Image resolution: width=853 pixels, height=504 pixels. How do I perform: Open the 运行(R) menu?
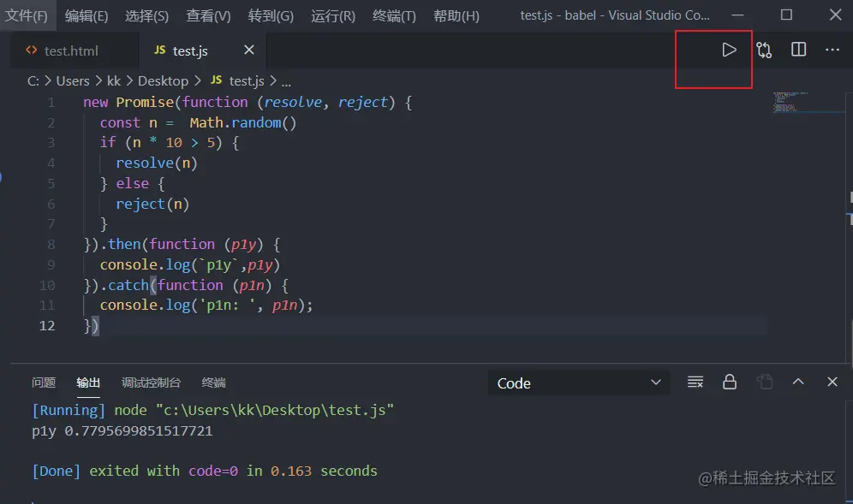tap(333, 15)
